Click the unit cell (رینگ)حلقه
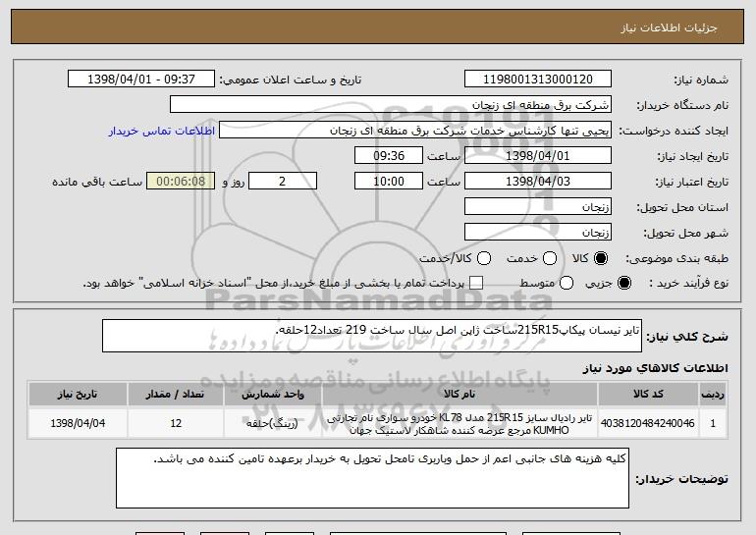756x535 pixels. pos(273,423)
